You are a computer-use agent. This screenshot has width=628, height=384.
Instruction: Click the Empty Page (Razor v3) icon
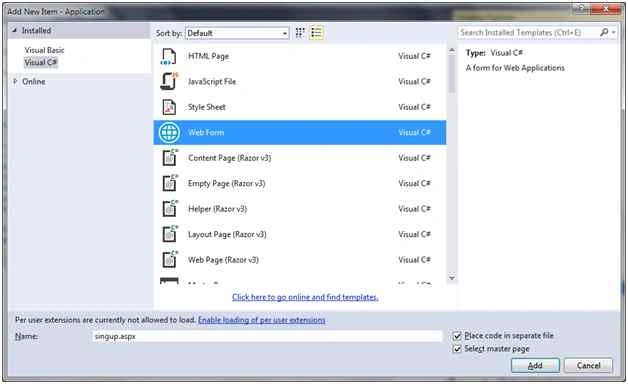[x=170, y=183]
